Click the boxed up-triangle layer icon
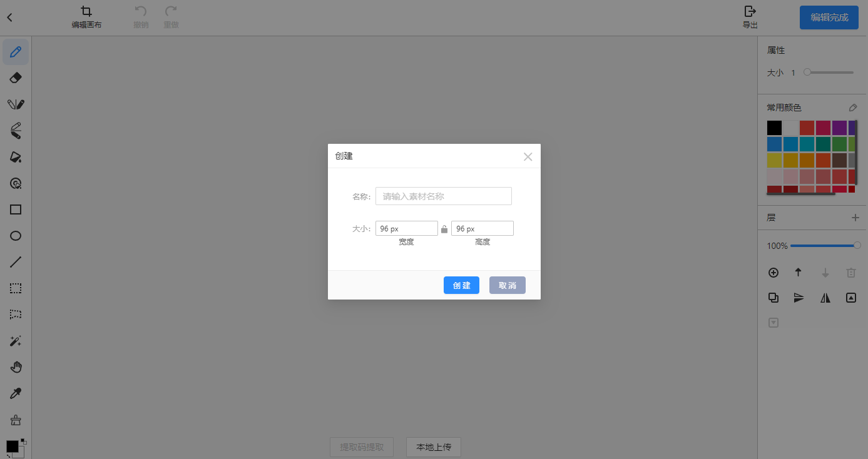 click(x=851, y=298)
